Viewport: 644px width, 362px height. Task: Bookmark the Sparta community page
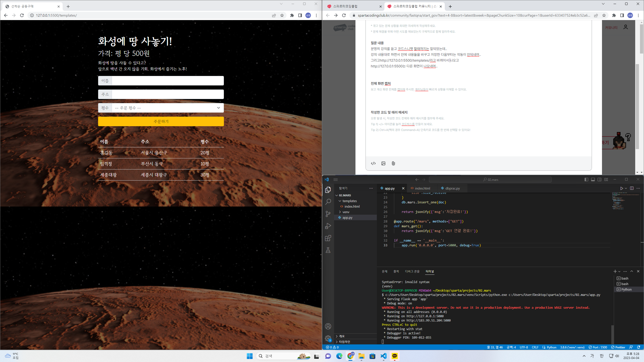[x=604, y=15]
